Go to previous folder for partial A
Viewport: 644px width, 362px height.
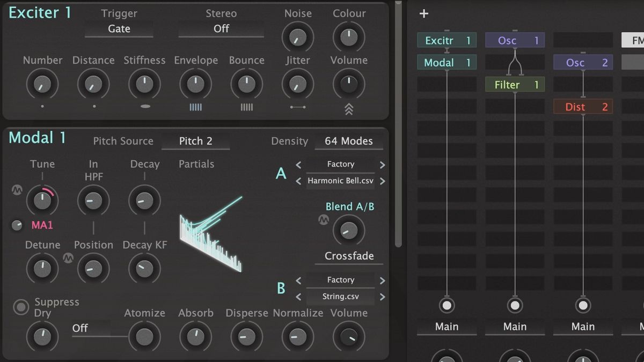tap(299, 165)
